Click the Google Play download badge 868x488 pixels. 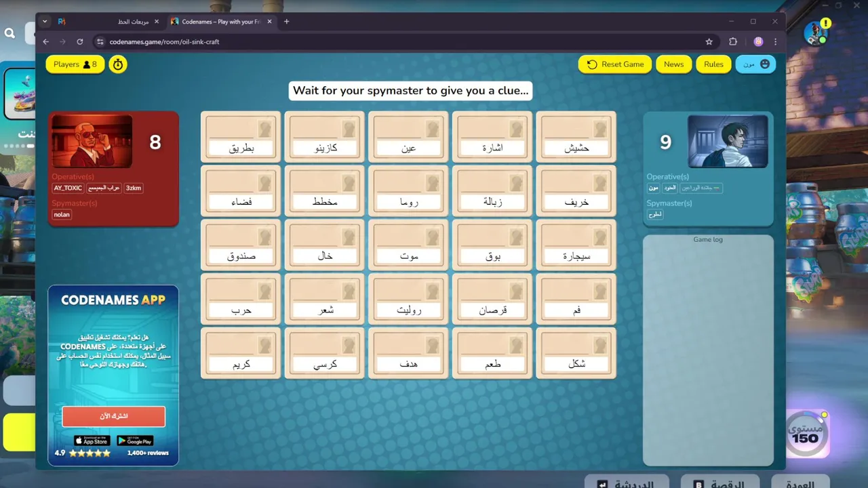pos(135,441)
